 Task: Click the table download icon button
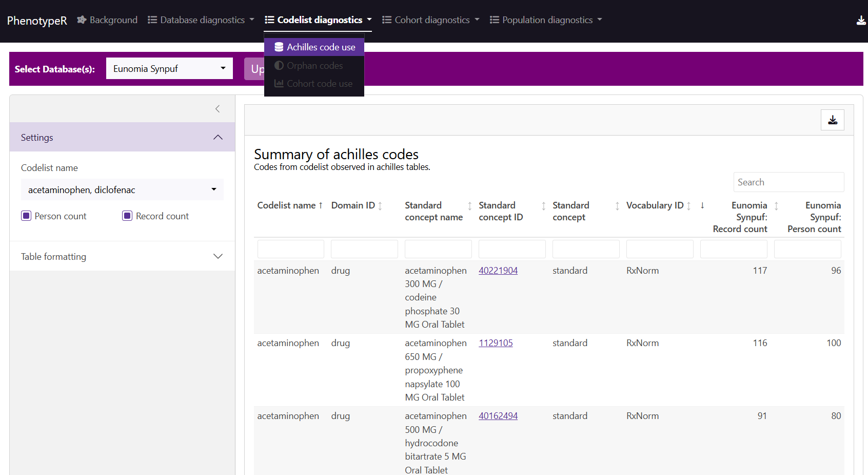tap(832, 120)
